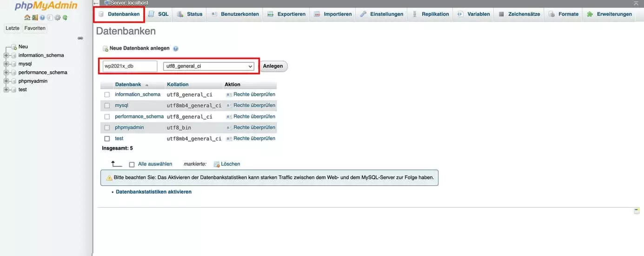644x256 pixels.
Task: Click the Kollation column header
Action: point(178,85)
